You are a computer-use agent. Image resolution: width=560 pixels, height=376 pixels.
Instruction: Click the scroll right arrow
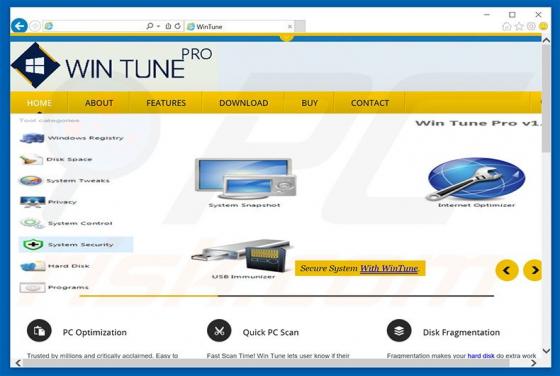point(534,363)
